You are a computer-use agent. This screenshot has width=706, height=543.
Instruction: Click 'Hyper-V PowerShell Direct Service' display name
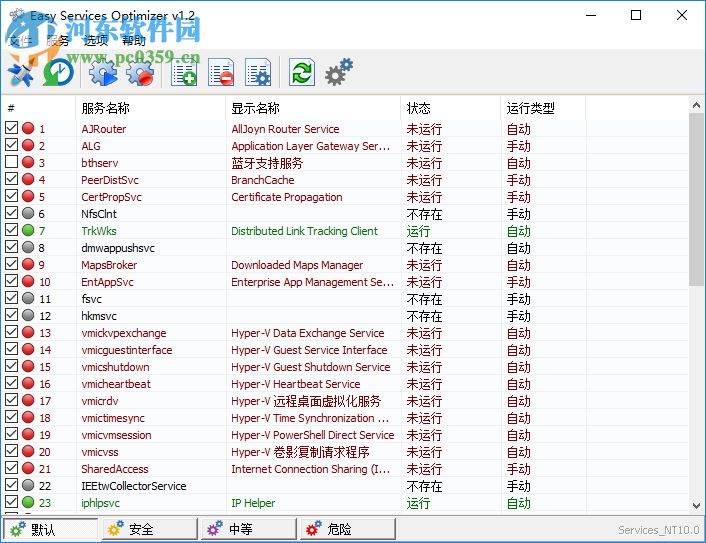click(x=313, y=435)
